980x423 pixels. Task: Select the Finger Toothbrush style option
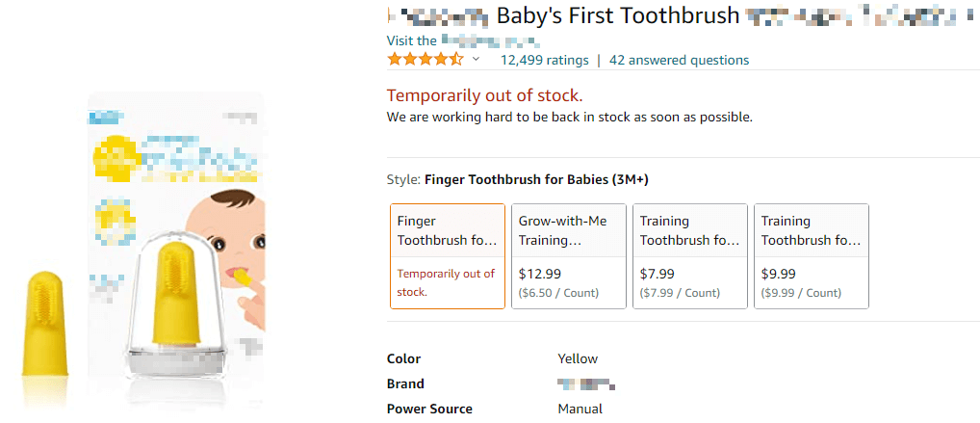(448, 256)
